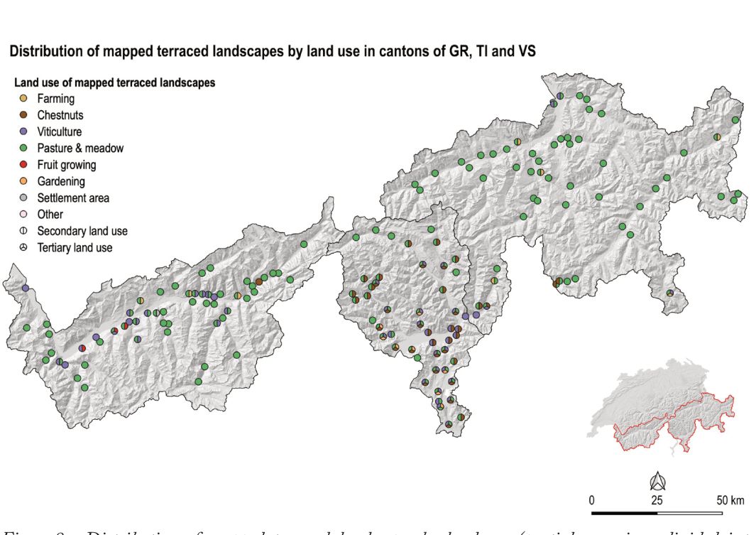Click the green Pasture & meadow marker
This screenshot has width=756, height=535.
click(23, 148)
